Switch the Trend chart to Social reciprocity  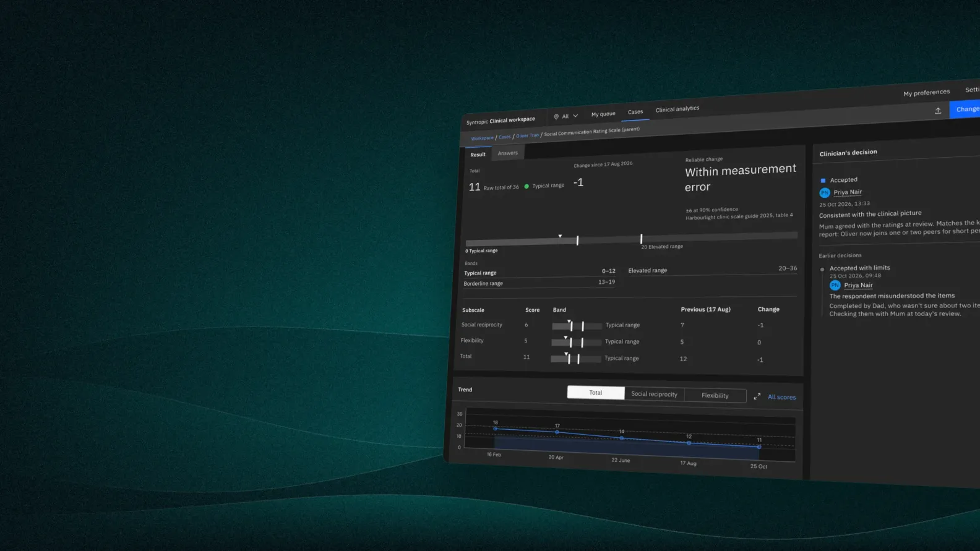[654, 394]
